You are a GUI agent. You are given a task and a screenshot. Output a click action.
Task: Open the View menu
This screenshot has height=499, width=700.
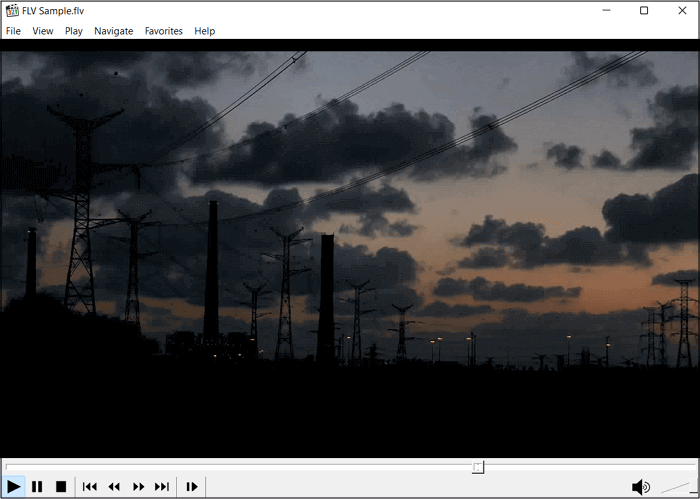point(43,31)
